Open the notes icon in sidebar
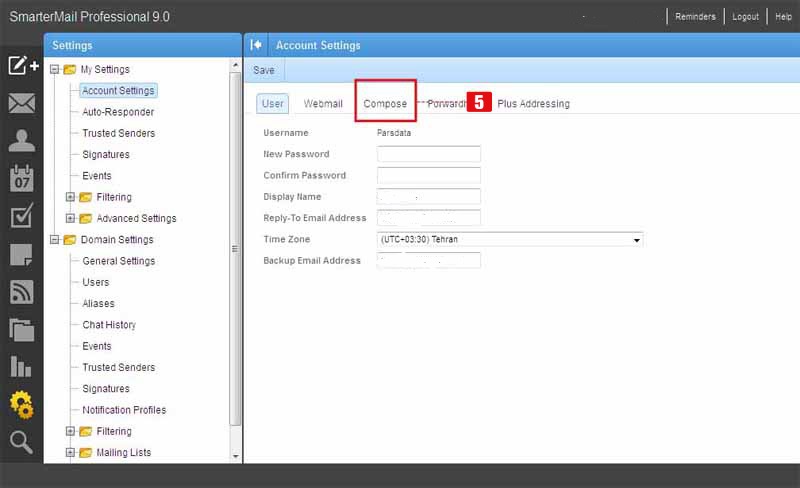Screen dimensions: 800x488 tap(21, 254)
